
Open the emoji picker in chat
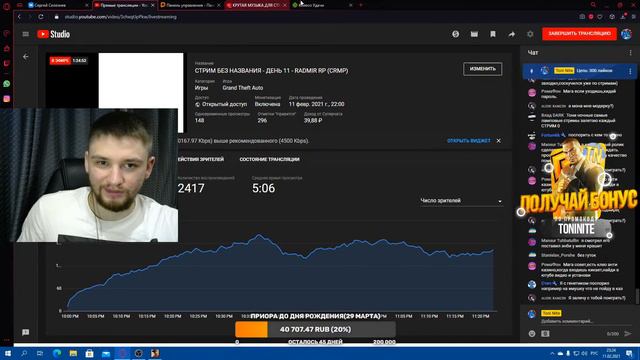pyautogui.click(x=532, y=333)
